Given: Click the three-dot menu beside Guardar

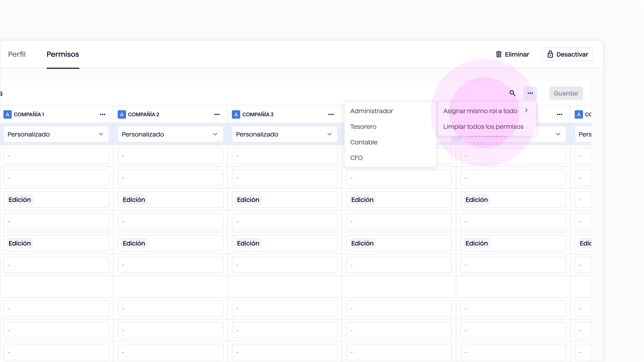Looking at the screenshot, I should (x=530, y=93).
